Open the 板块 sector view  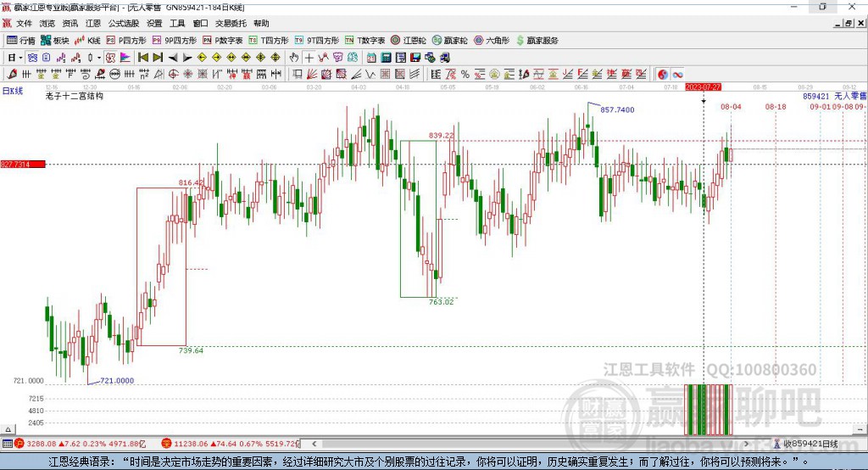55,41
